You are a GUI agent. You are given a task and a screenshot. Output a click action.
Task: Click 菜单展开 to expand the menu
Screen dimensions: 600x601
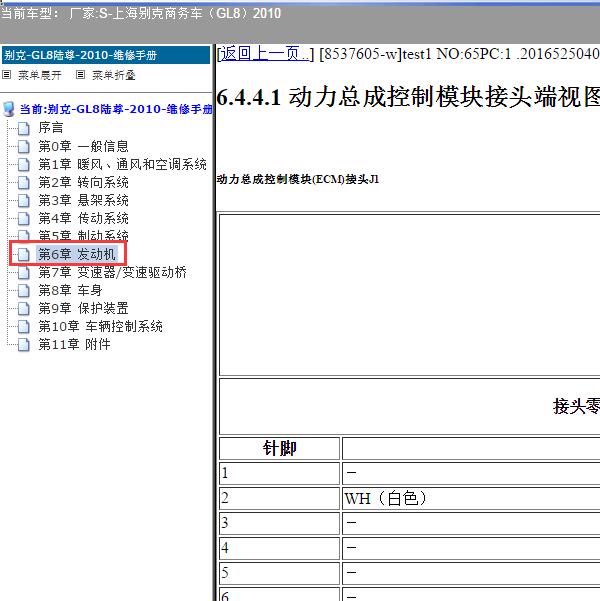click(x=40, y=75)
